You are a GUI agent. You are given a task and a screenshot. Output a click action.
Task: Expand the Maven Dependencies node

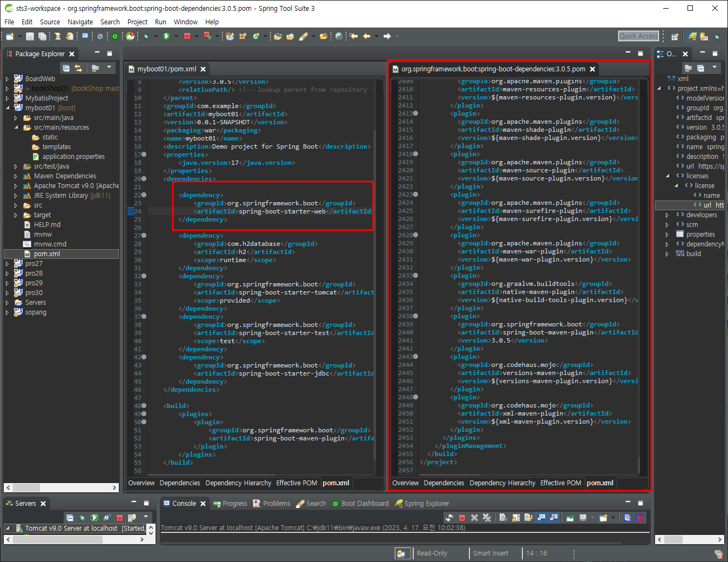coord(16,176)
